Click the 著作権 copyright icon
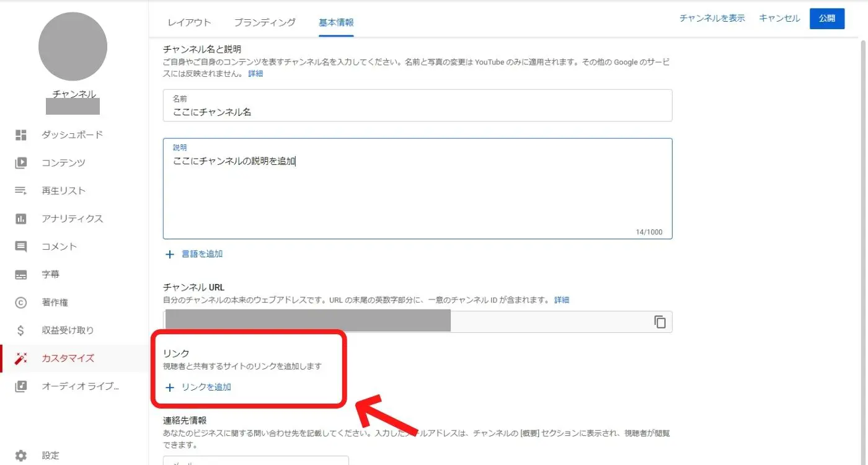The height and width of the screenshot is (465, 868). (21, 303)
